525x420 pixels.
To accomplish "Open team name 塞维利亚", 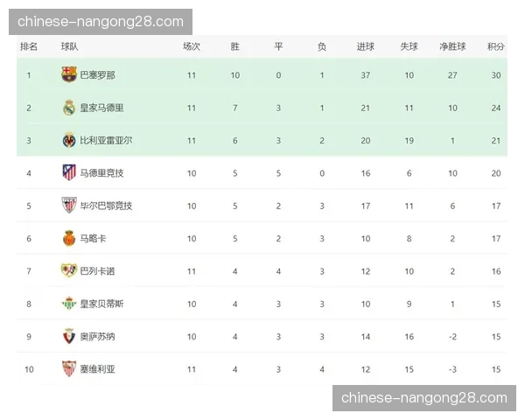I will [x=97, y=369].
